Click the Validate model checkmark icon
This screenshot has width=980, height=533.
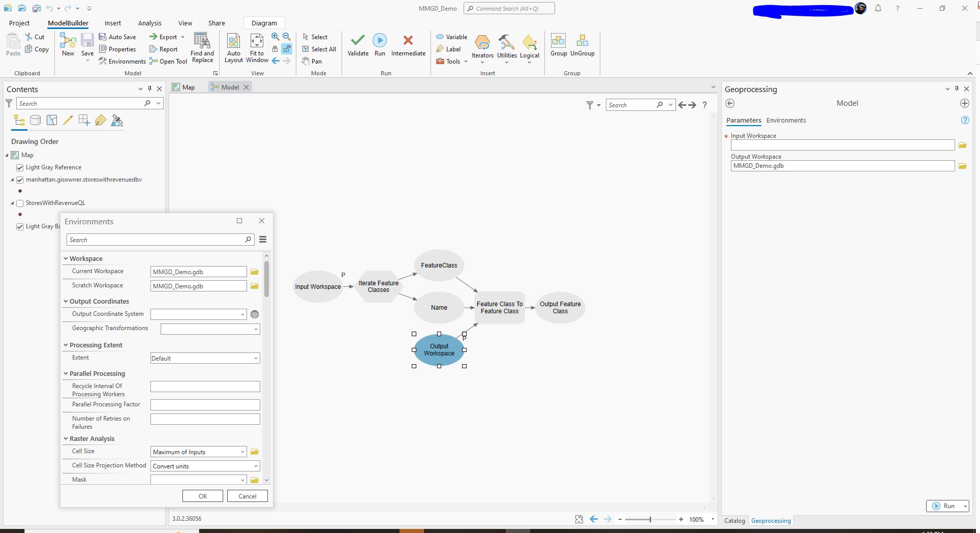(x=358, y=40)
